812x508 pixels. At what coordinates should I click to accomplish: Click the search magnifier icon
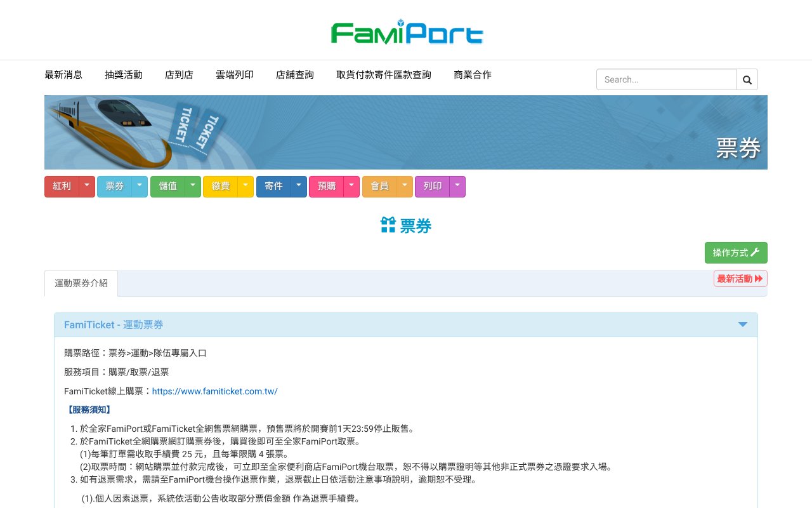pos(747,79)
